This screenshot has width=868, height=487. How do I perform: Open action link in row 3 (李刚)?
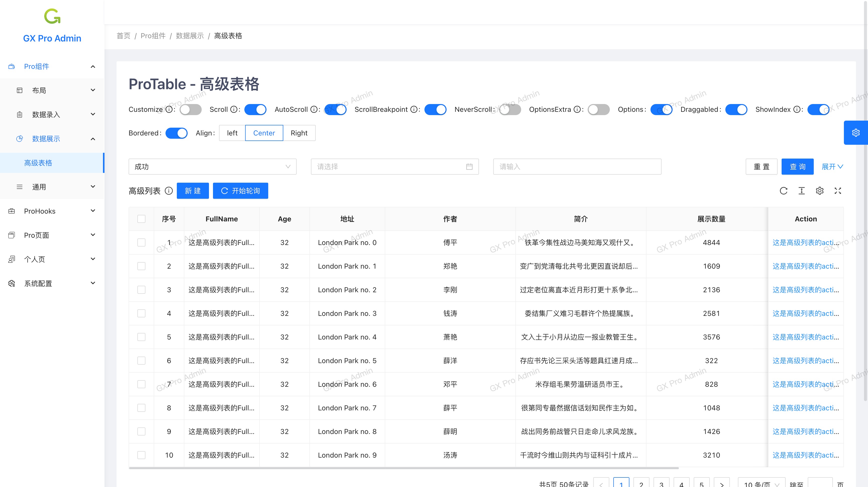[806, 290]
